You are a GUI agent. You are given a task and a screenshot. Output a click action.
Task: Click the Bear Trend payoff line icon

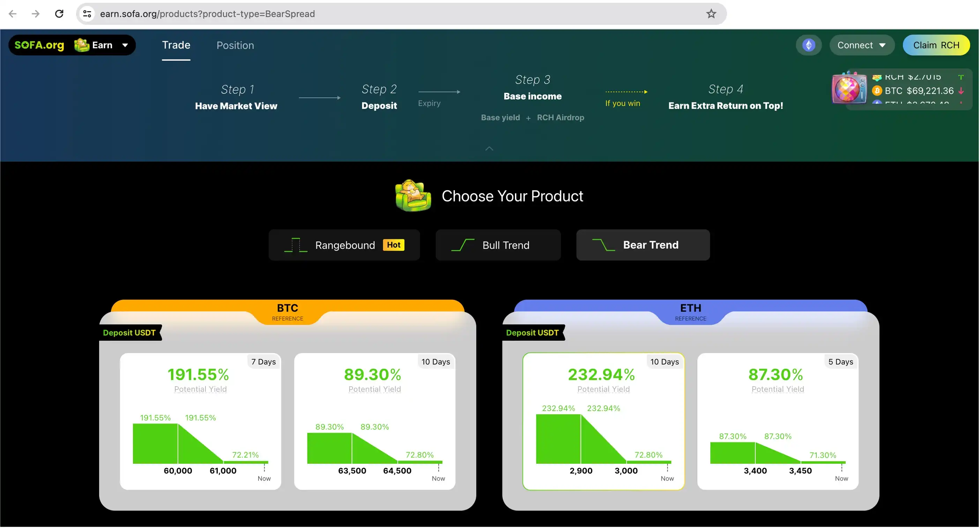pos(604,245)
